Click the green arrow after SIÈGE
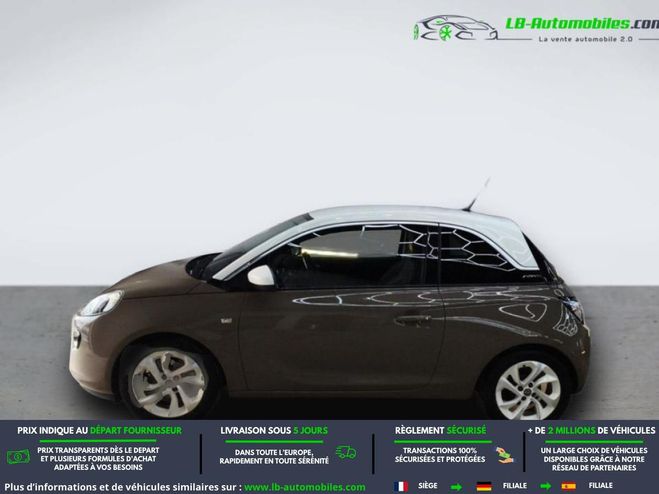The height and width of the screenshot is (494, 659). (456, 487)
